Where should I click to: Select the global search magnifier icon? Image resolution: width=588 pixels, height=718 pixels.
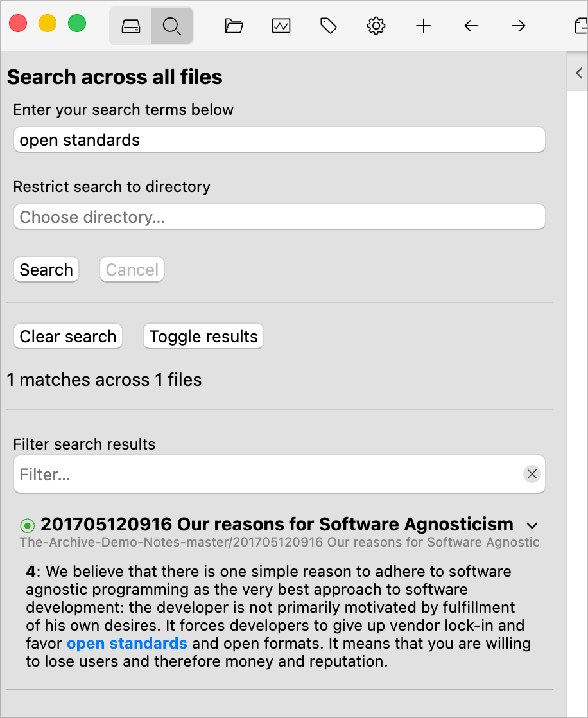tap(171, 26)
